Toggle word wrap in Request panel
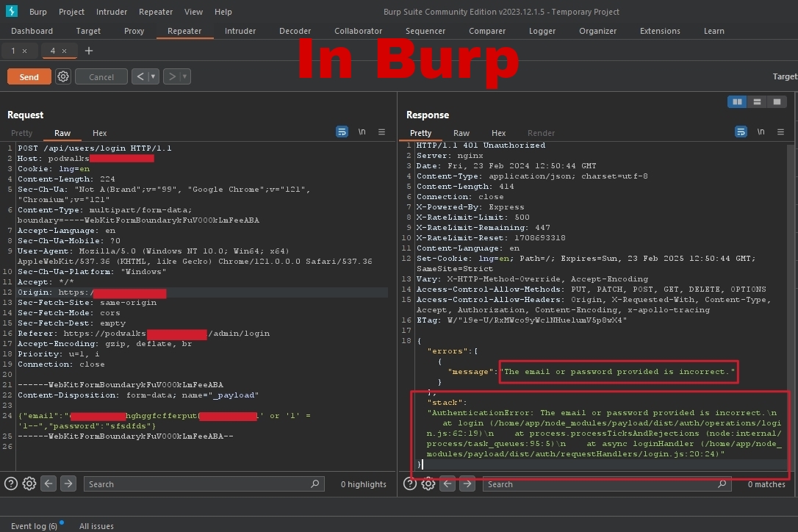 [x=342, y=132]
